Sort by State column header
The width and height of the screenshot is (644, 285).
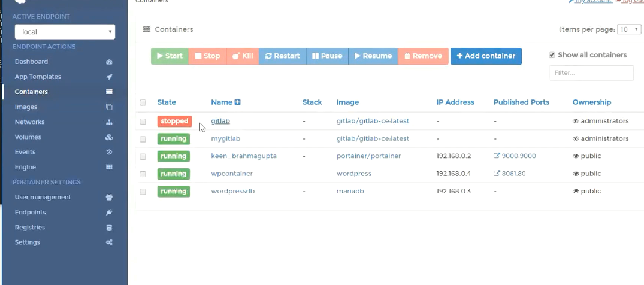pos(167,102)
